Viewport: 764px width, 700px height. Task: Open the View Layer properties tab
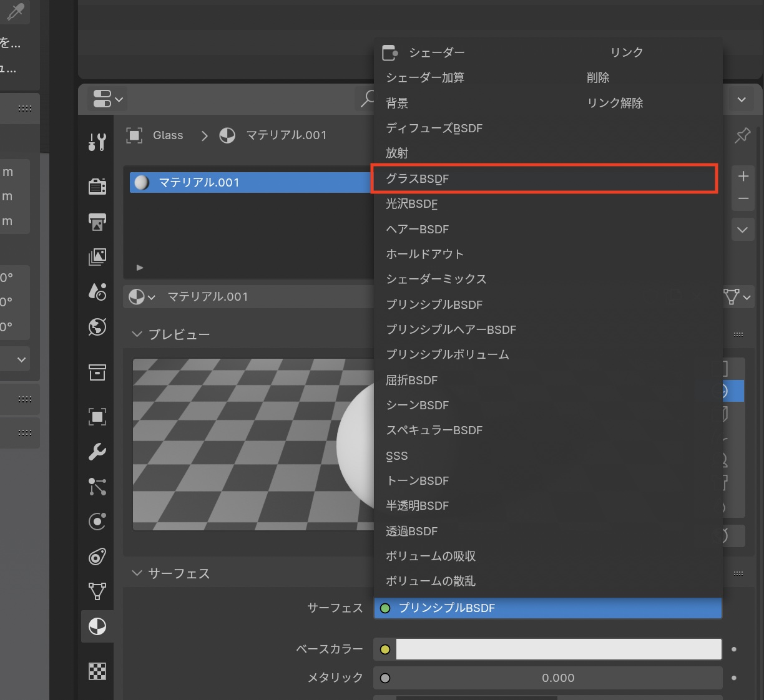97,256
